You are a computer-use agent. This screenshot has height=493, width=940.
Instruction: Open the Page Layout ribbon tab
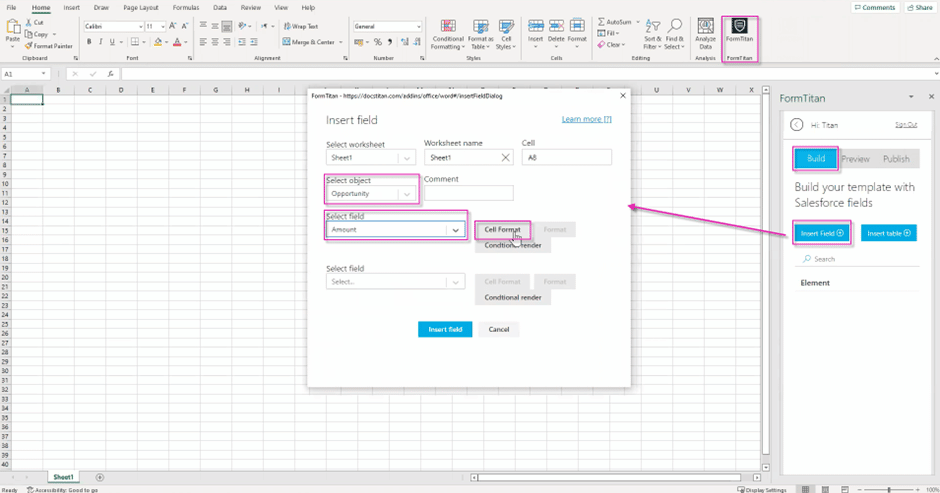pyautogui.click(x=141, y=8)
